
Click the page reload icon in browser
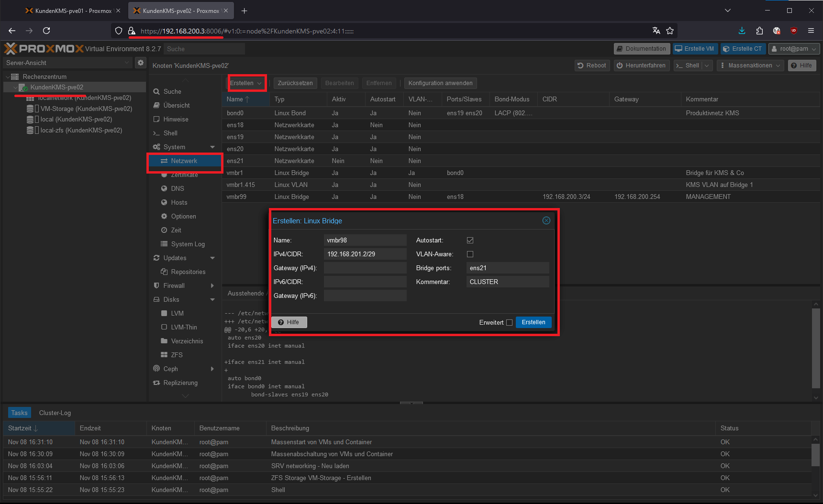46,31
